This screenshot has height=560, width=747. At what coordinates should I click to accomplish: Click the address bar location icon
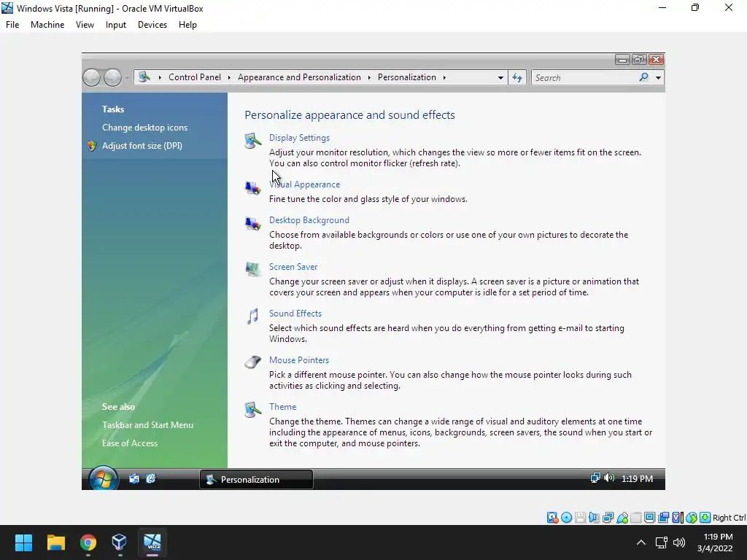(144, 77)
